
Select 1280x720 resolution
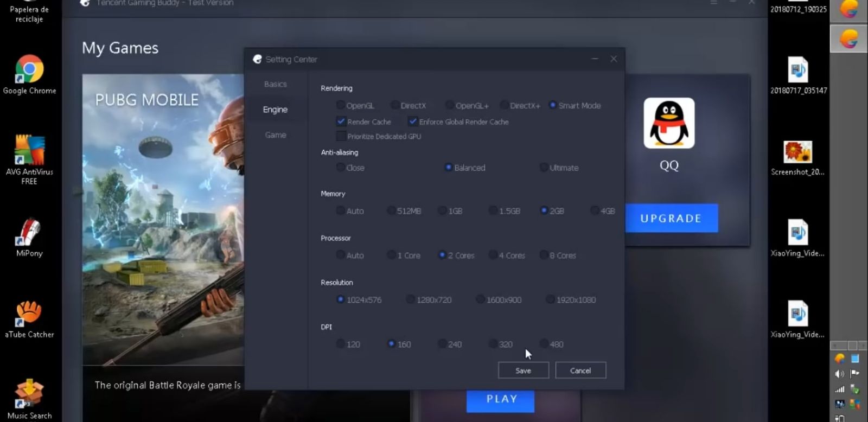tap(411, 299)
